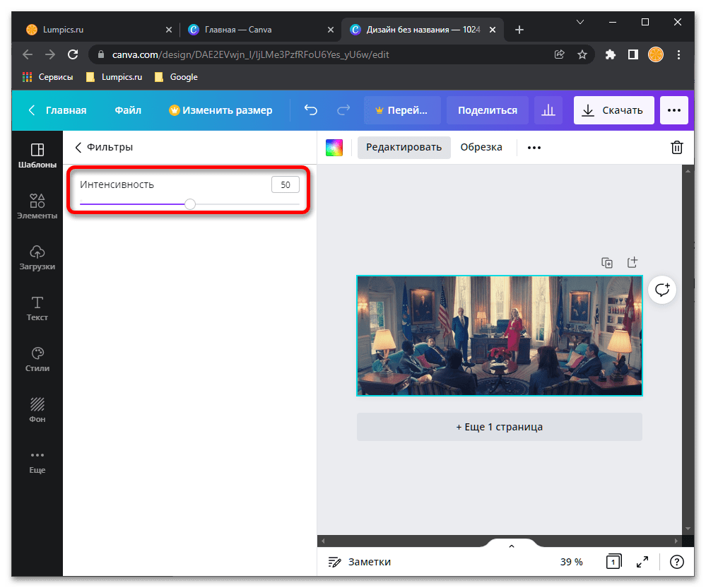Click the Интенсивность slider handle
706x588 pixels.
pos(190,204)
